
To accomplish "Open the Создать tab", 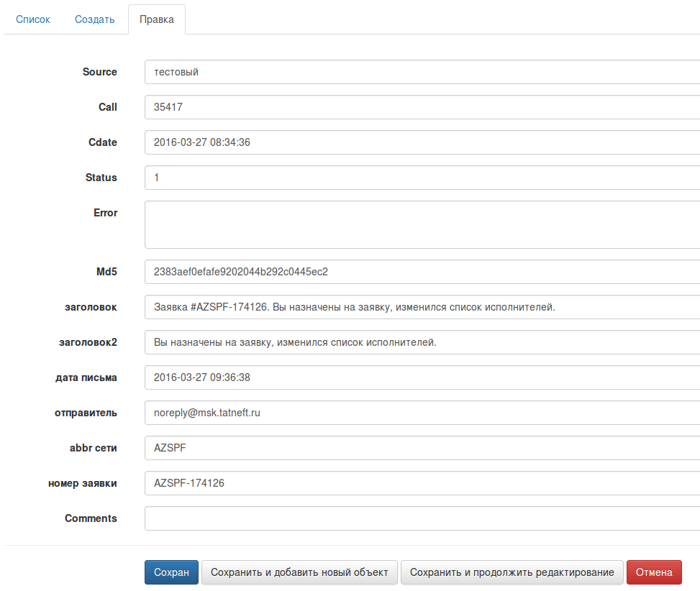I will (x=94, y=19).
